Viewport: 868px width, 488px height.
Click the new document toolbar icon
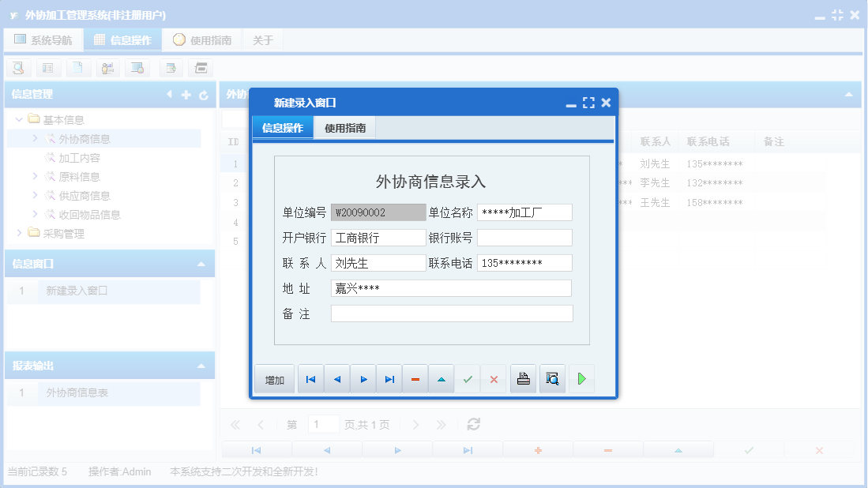[x=78, y=68]
